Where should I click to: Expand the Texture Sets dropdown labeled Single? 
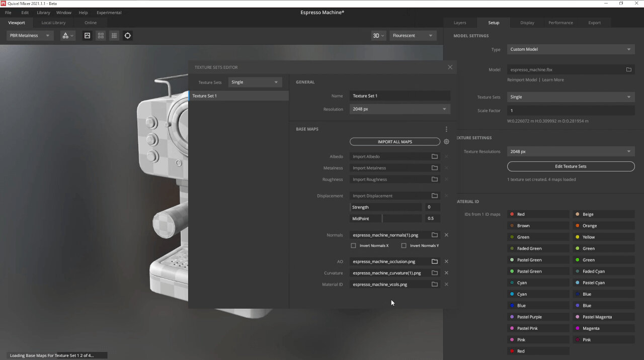(x=254, y=82)
